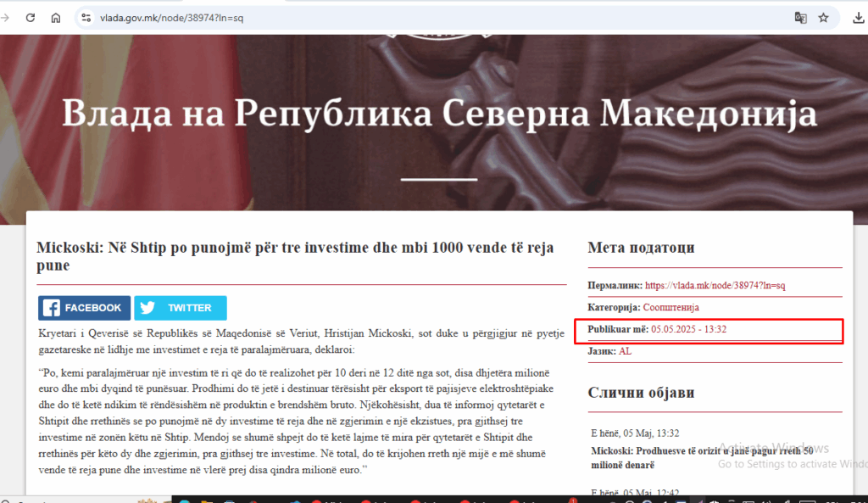Click the site title Влада на Република Северна Македонија
The height and width of the screenshot is (503, 868).
[x=439, y=114]
